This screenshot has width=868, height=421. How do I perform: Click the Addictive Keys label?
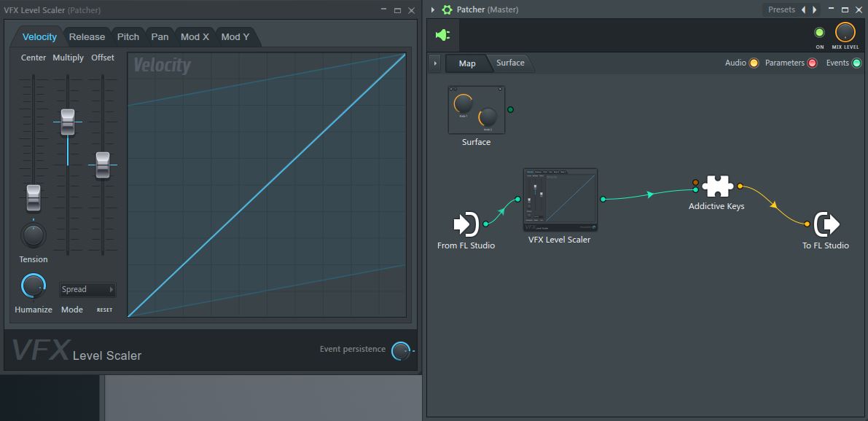tap(716, 206)
